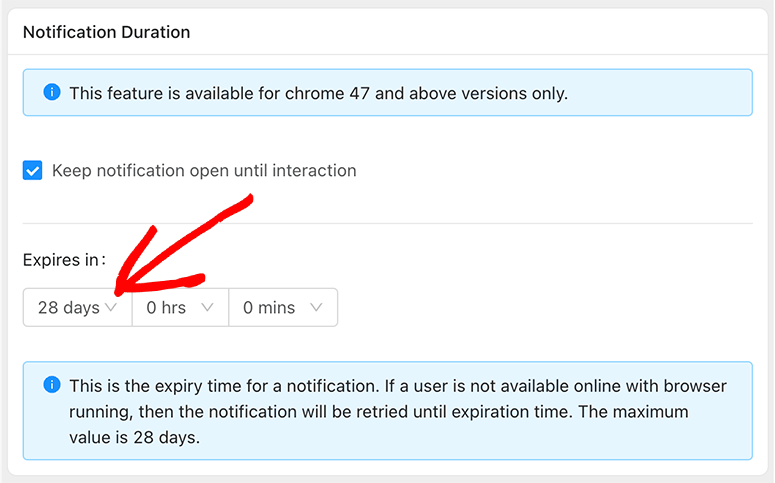Open the minutes expiry dropdown

(x=283, y=308)
